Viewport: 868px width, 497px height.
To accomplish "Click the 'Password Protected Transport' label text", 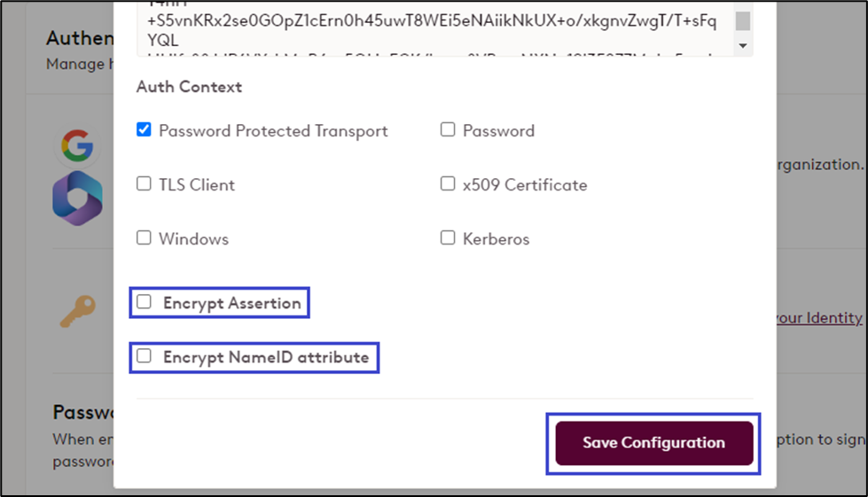I will click(x=273, y=131).
